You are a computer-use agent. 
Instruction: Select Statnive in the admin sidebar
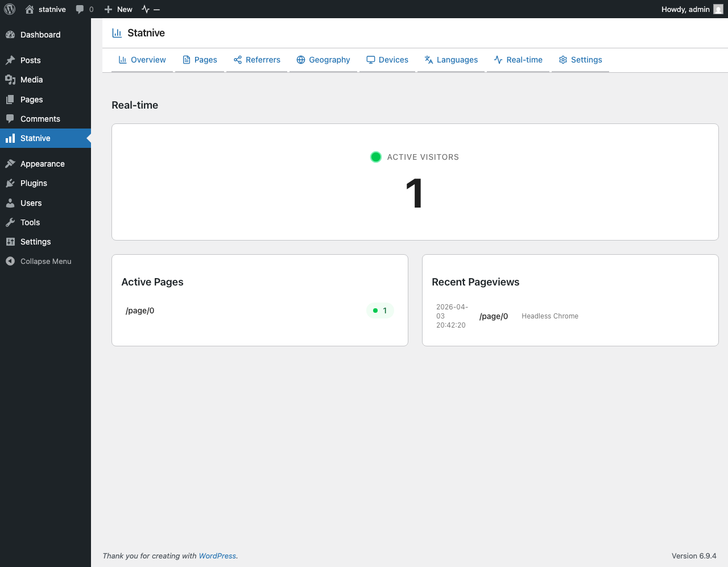click(35, 138)
